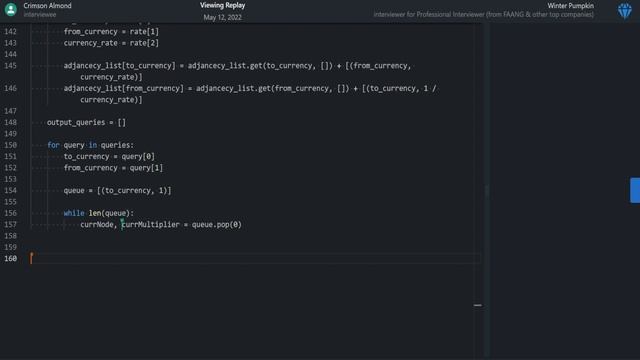Click the 'from_currency = query[1]' line
The image size is (640, 360).
click(113, 168)
